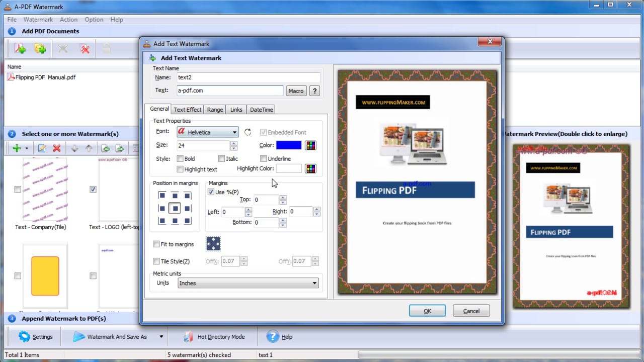
Task: Click the OK button
Action: (427, 311)
